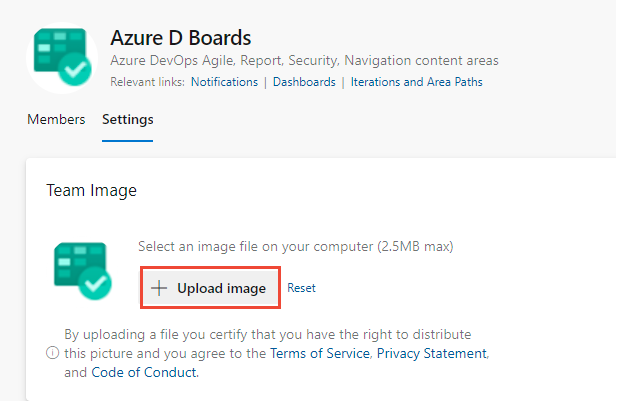
Task: Click the Azure DevOps Agile team description
Action: coord(304,61)
